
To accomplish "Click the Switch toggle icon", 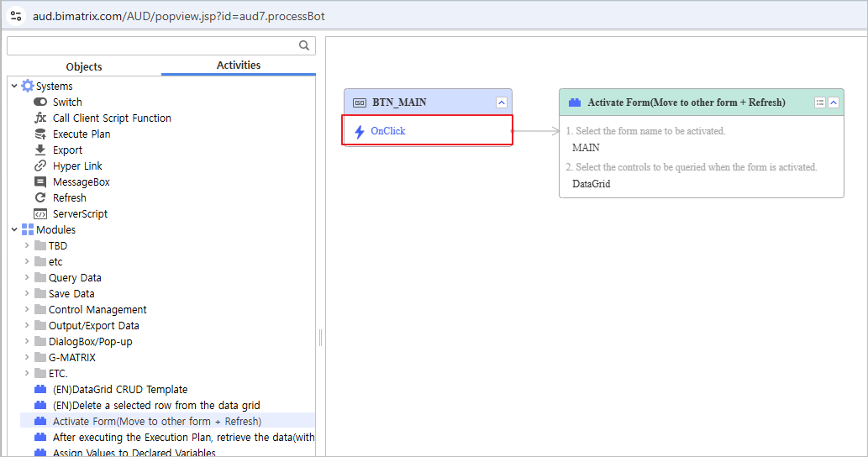I will (x=40, y=102).
